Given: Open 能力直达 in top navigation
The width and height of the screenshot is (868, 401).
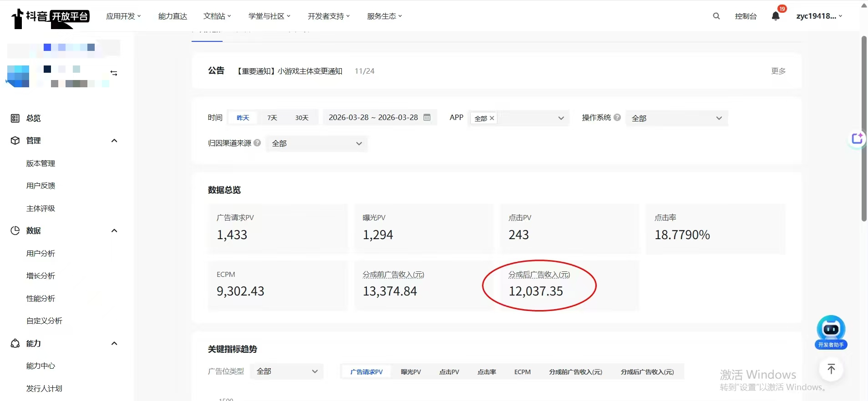Looking at the screenshot, I should pos(173,16).
